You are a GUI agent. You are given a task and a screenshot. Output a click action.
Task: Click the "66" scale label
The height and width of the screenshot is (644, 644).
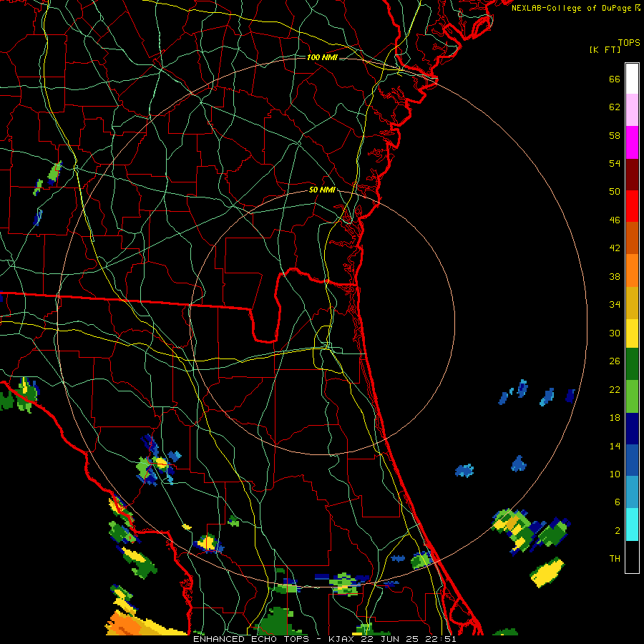click(x=615, y=79)
